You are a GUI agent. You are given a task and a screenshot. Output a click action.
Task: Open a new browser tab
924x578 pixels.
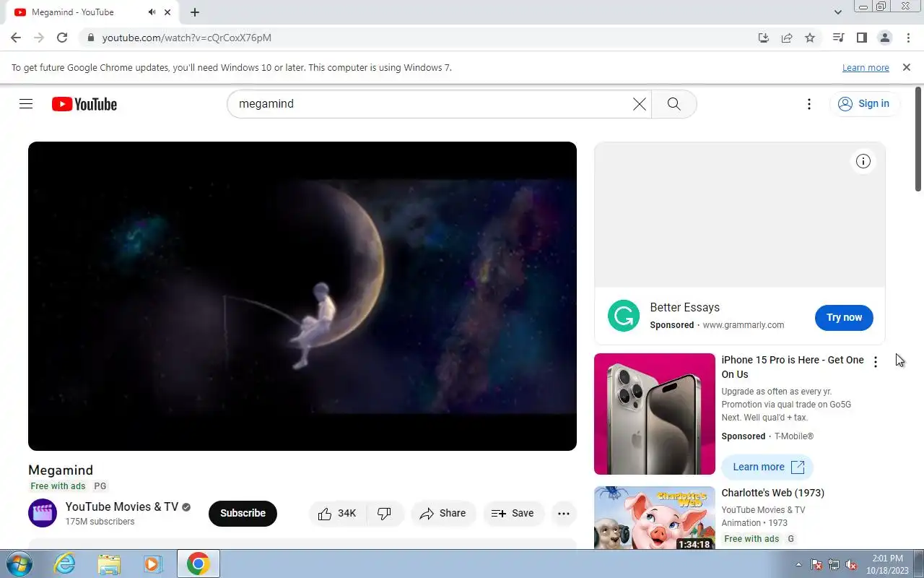coord(195,12)
